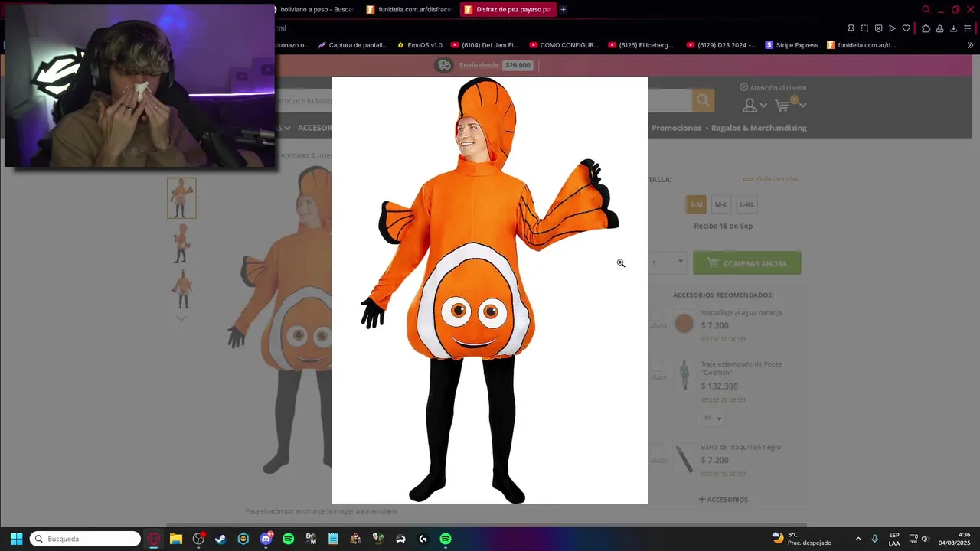Select first costume front-view thumbnail
This screenshot has width=980, height=551.
(x=181, y=198)
